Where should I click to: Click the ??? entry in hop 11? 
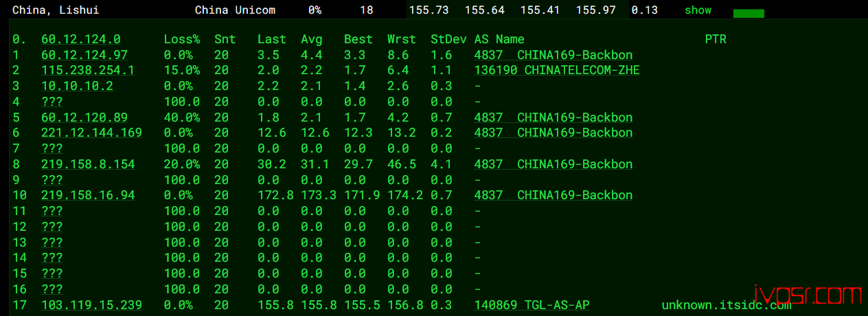click(x=52, y=211)
